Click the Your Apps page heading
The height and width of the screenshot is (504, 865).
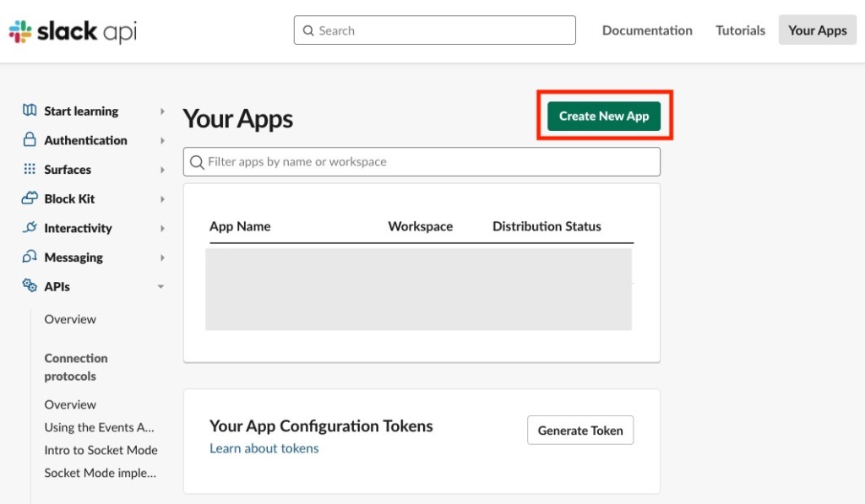237,118
